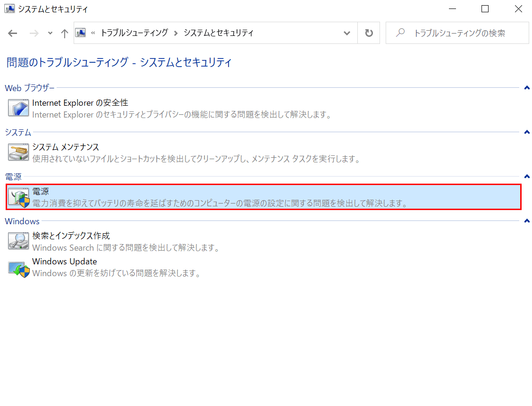Collapse the 電源 section
The width and height of the screenshot is (532, 406).
(527, 177)
